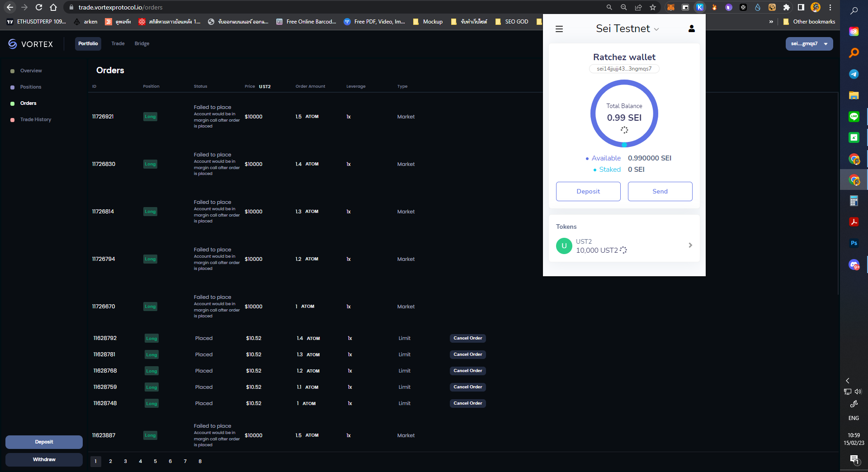Open Calculator from the taskbar
868x472 pixels.
point(854,201)
